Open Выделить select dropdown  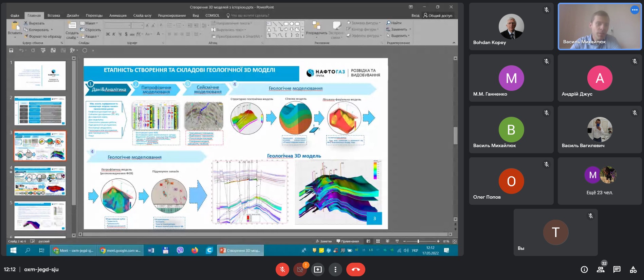point(398,36)
